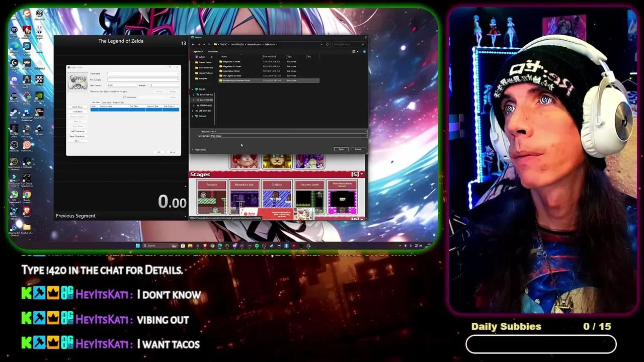Viewport: 644px width, 362px height.
Task: Select the Real Time tab
Action: [96, 103]
